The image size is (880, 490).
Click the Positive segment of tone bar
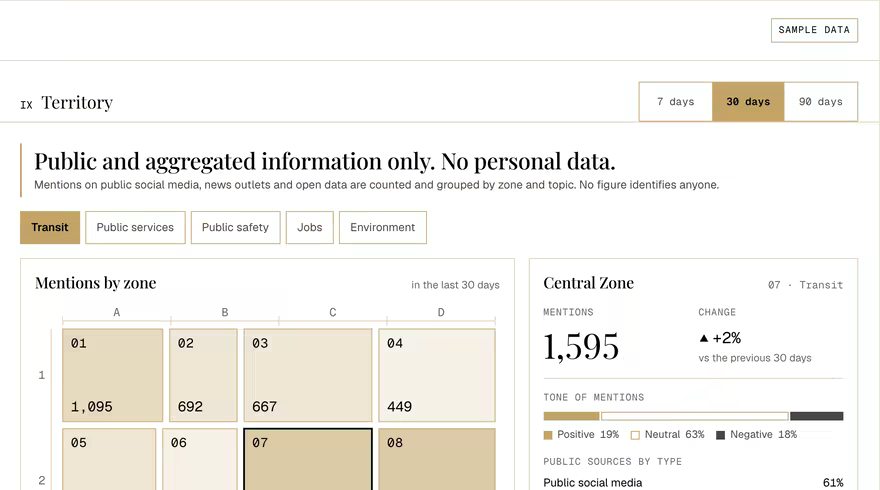pos(571,416)
